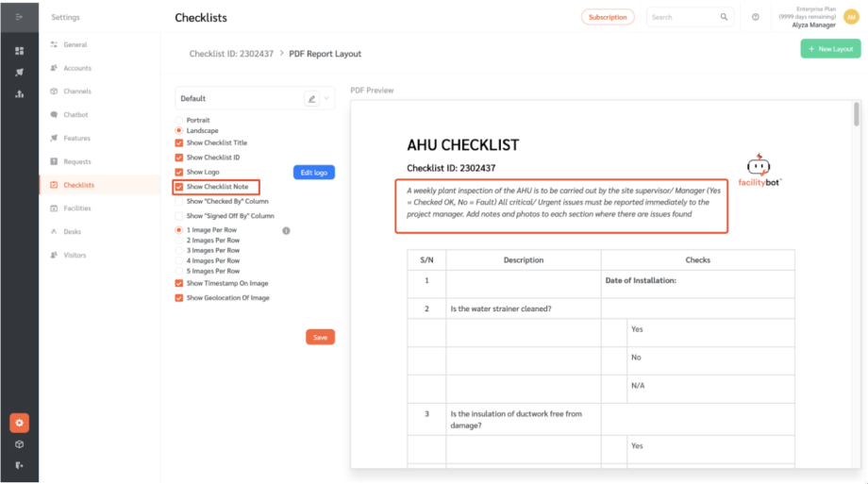868x484 pixels.
Task: Expand the Default layout dropdown arrow
Action: pyautogui.click(x=326, y=98)
